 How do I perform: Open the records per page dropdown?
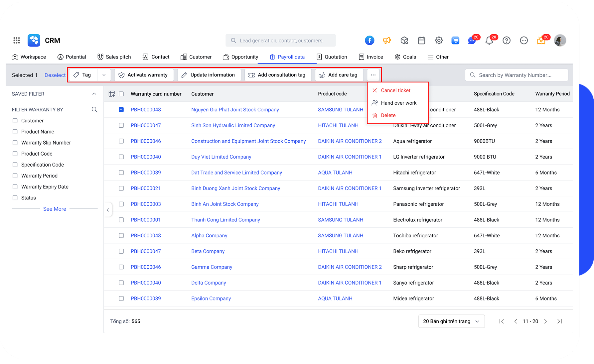pyautogui.click(x=451, y=321)
